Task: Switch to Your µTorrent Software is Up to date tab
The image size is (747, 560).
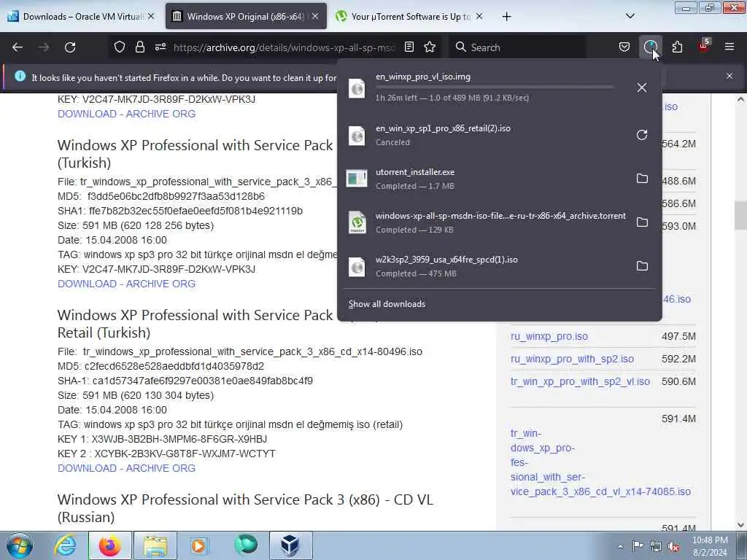Action: point(410,17)
